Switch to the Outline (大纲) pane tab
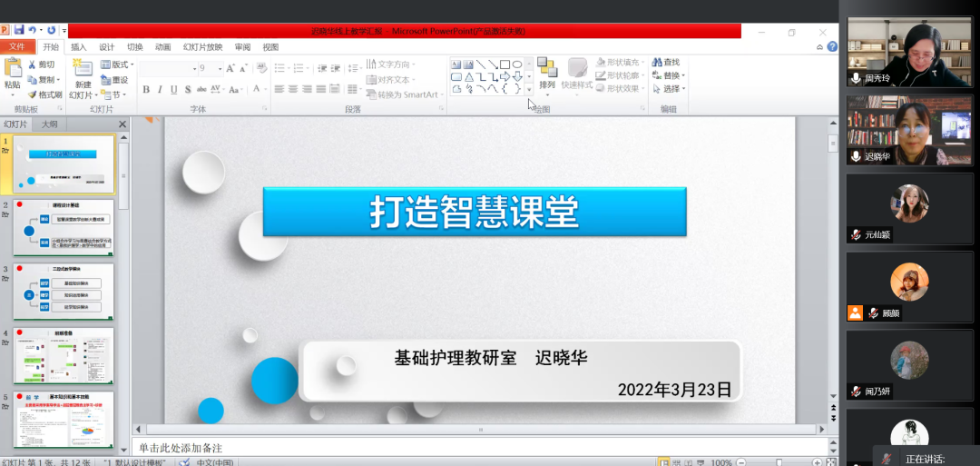Image resolution: width=980 pixels, height=466 pixels. click(x=50, y=124)
